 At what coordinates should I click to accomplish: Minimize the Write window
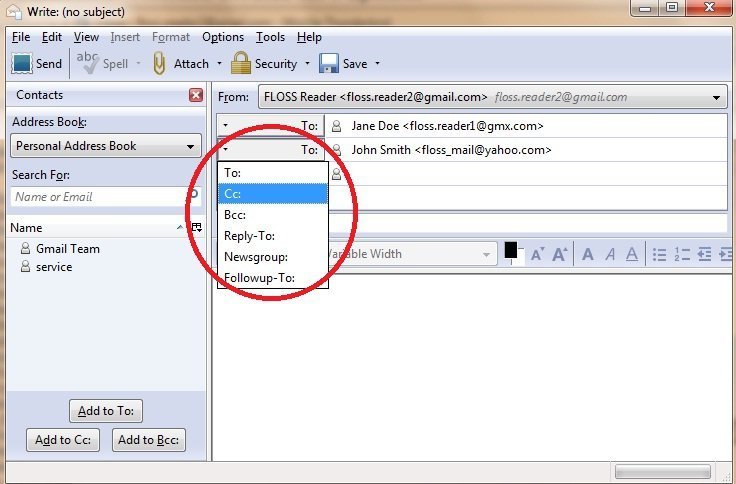tap(645, 8)
